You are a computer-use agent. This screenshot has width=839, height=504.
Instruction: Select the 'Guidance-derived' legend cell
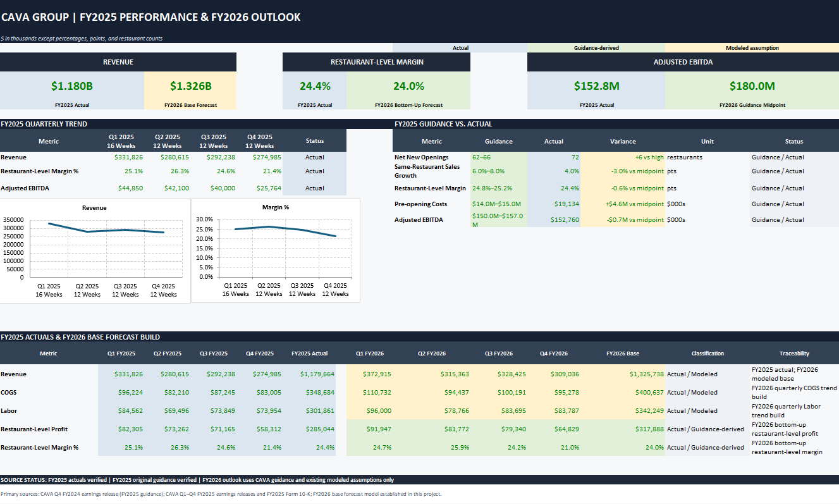click(x=596, y=48)
